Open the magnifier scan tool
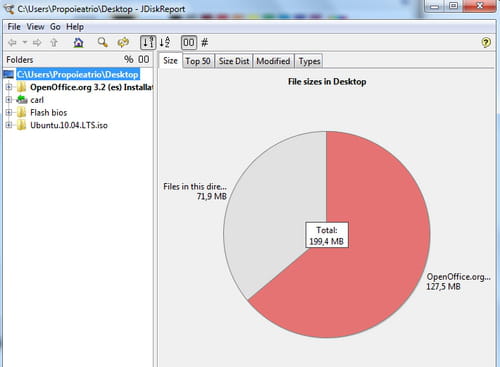The width and height of the screenshot is (500, 367). pyautogui.click(x=102, y=42)
